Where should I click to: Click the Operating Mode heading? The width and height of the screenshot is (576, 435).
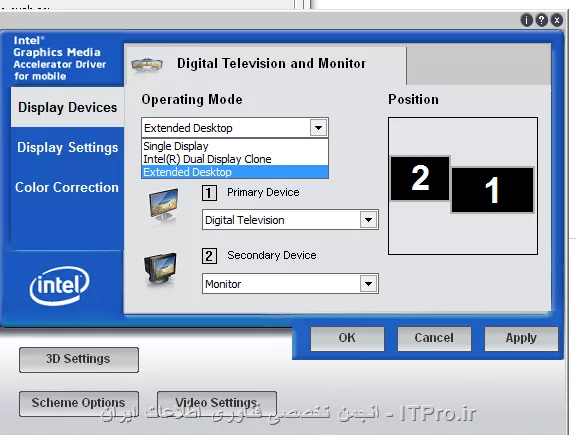(x=192, y=100)
